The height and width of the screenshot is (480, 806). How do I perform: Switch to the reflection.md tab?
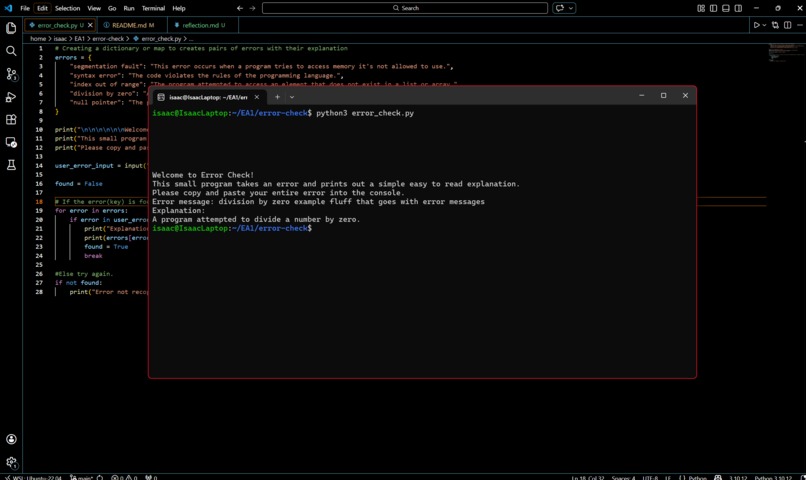tap(203, 25)
